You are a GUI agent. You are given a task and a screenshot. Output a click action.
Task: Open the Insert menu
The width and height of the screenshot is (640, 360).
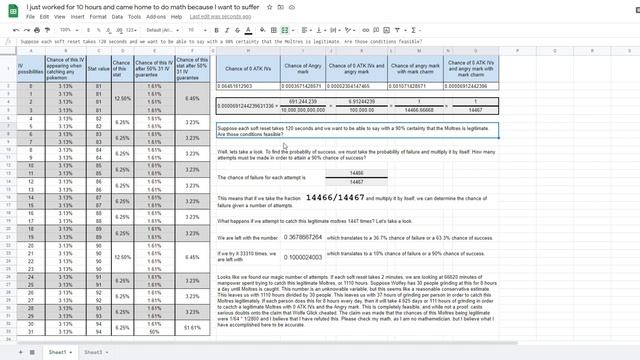click(x=77, y=17)
